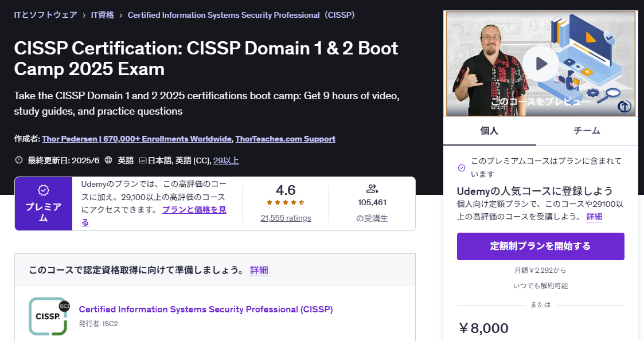The image size is (644, 341).
Task: Show more subtitle languages via 29以上
Action: pos(226,160)
